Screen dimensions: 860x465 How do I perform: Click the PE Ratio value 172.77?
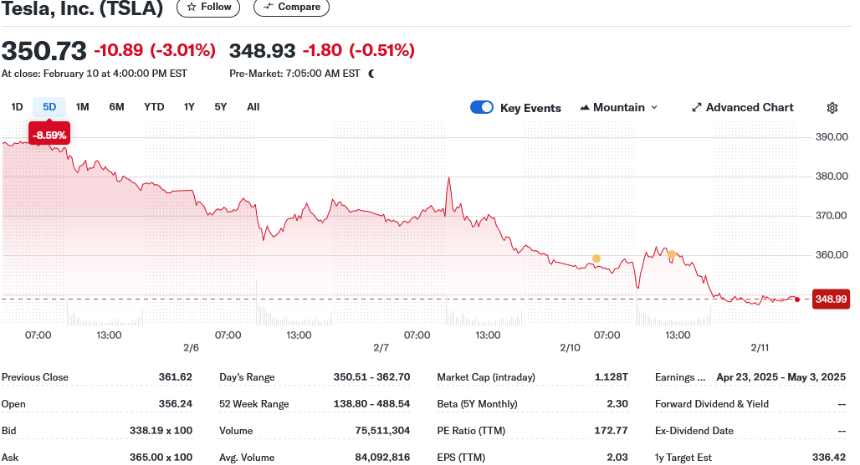coord(611,430)
